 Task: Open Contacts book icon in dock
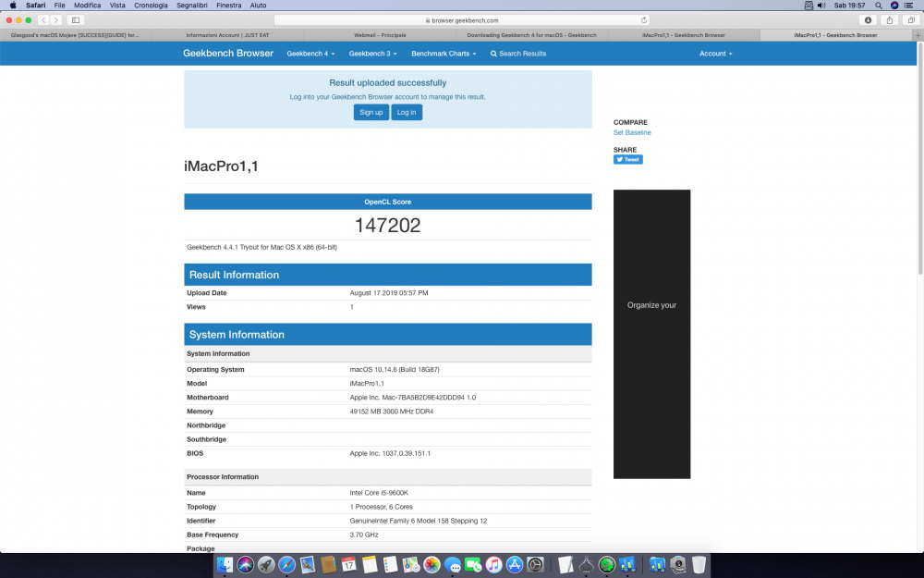pos(328,564)
